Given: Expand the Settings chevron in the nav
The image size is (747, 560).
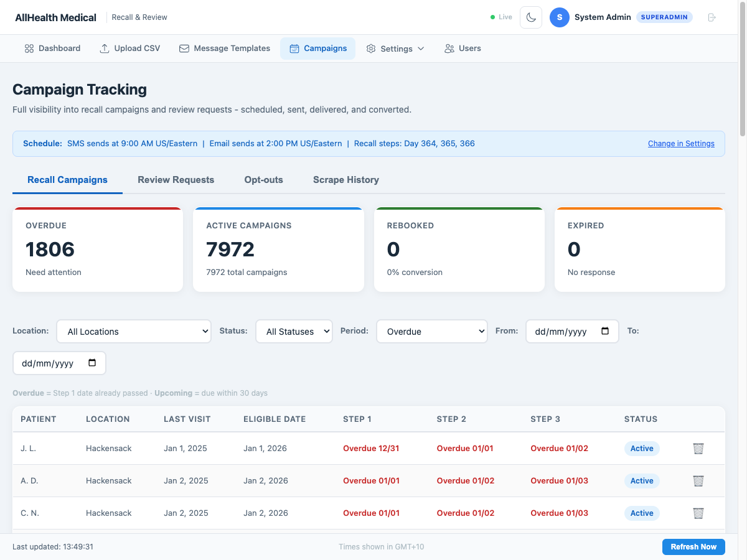Looking at the screenshot, I should coord(422,48).
